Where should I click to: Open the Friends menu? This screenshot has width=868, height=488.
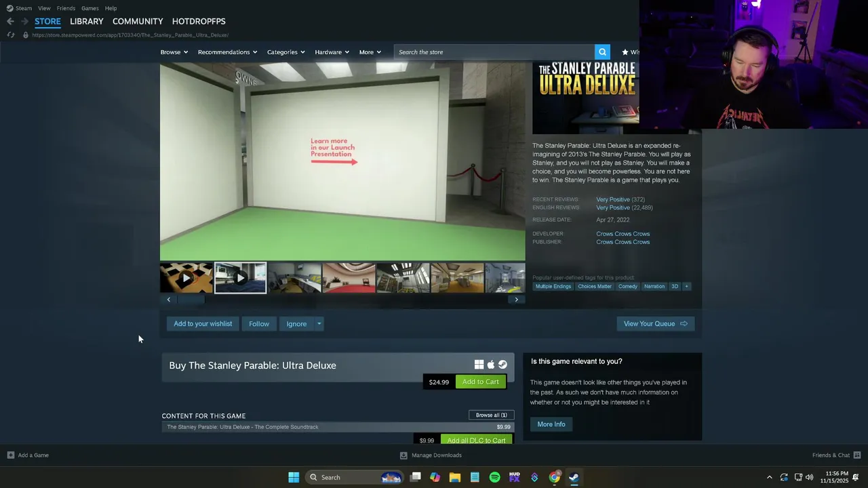(x=66, y=8)
